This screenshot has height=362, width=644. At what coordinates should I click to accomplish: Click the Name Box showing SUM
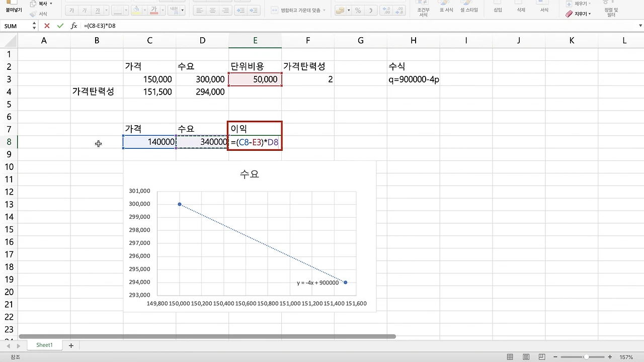click(x=16, y=26)
